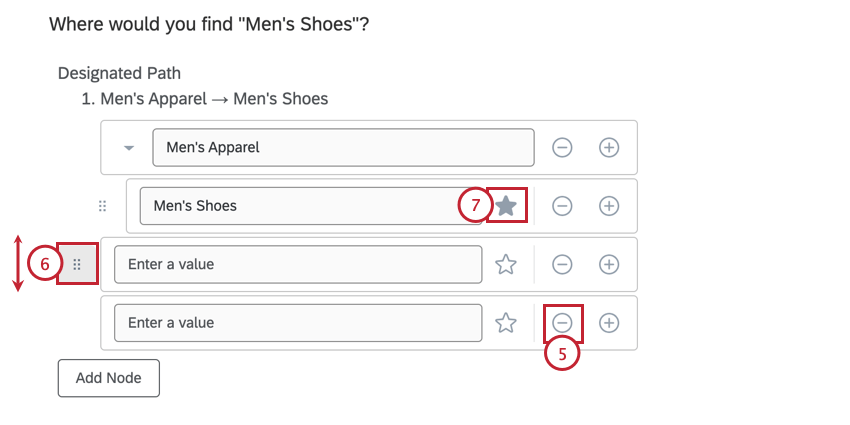Click plus icon in first empty node row
The width and height of the screenshot is (850, 425).
pos(609,264)
